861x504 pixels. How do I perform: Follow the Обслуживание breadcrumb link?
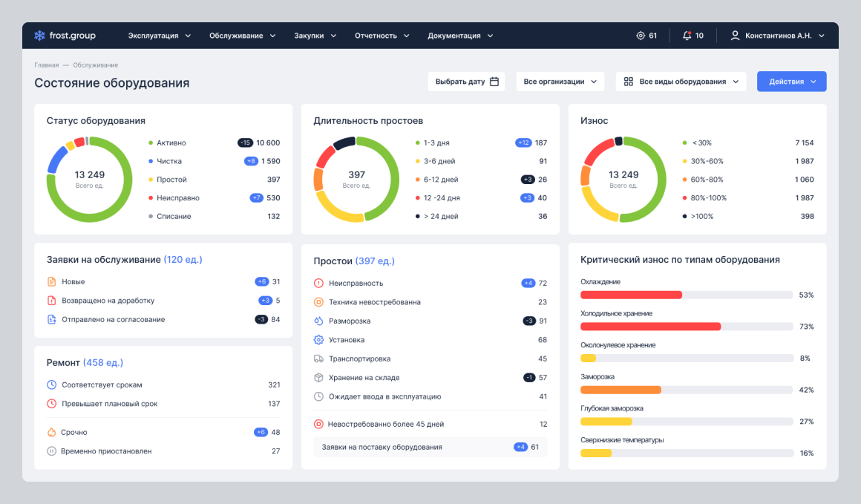pos(96,65)
